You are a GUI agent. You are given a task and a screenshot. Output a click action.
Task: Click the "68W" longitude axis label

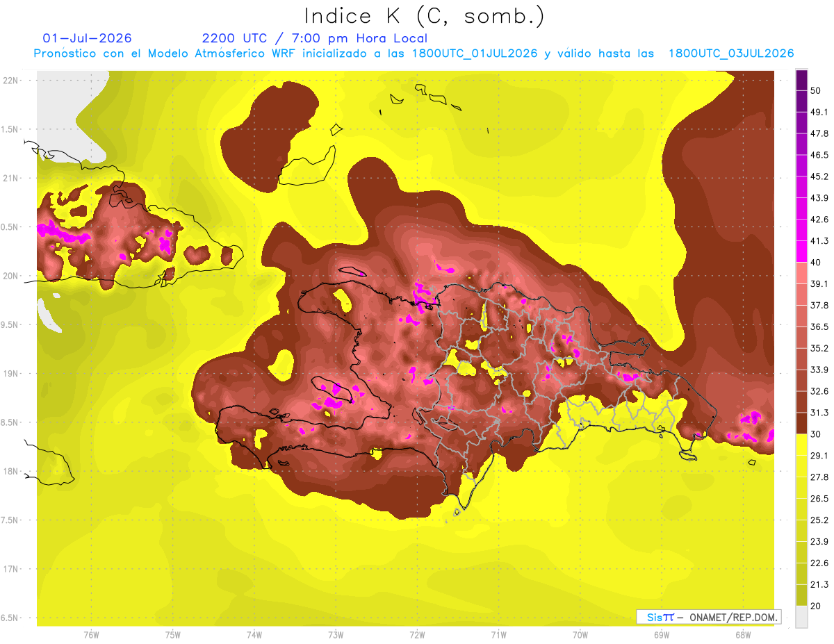(743, 636)
